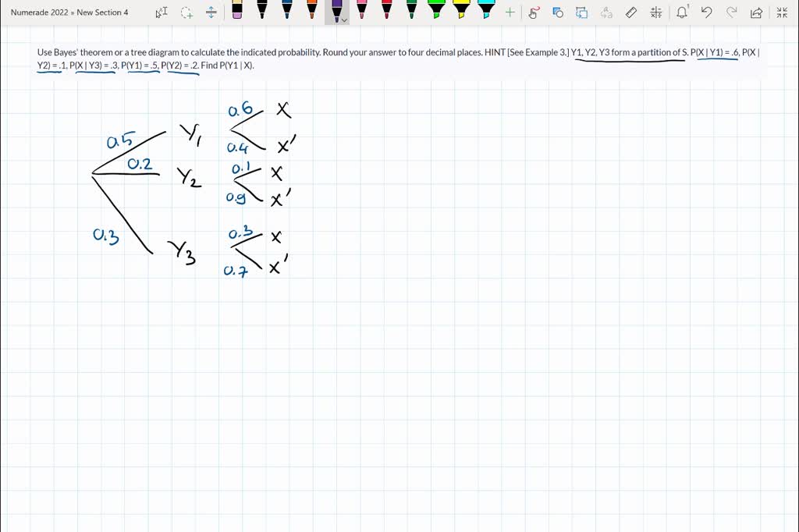Toggle the snap grid setting
Screen dimensions: 799x532
656,12
